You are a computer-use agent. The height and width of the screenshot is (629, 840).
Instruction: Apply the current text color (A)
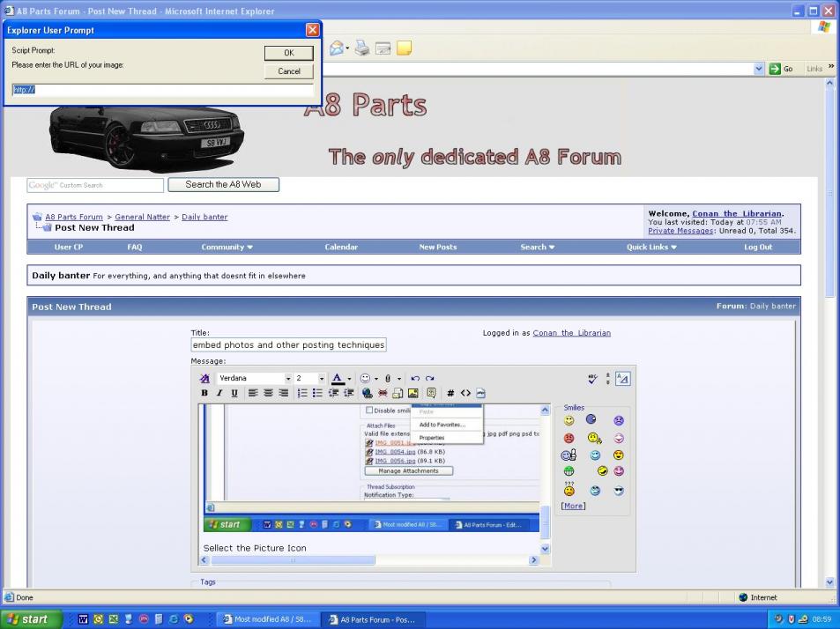[337, 379]
